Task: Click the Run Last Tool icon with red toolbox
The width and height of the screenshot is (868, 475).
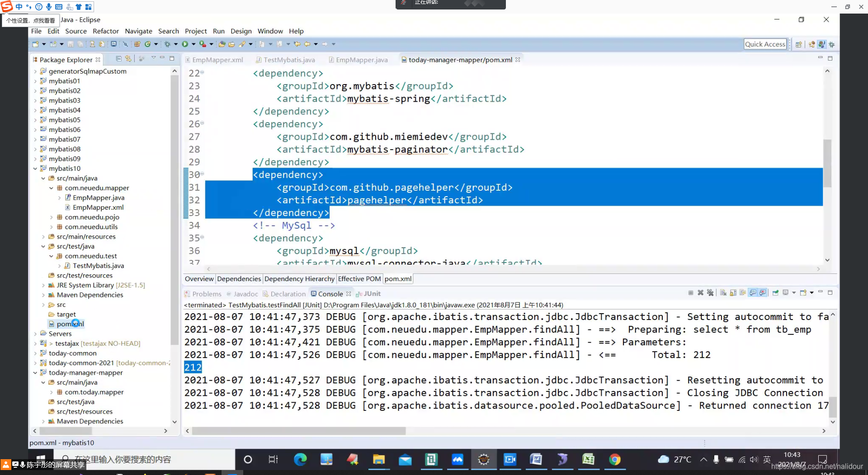Action: pyautogui.click(x=203, y=44)
